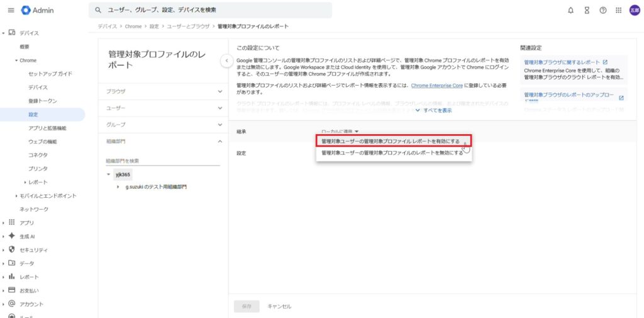Viewport: 644px width, 318px height.
Task: Click the キャンセル button
Action: point(279,306)
